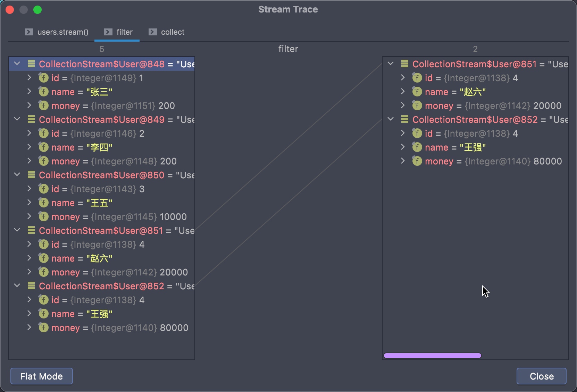Click the purple horizontal scrollbar in right panel
577x392 pixels.
tap(432, 356)
